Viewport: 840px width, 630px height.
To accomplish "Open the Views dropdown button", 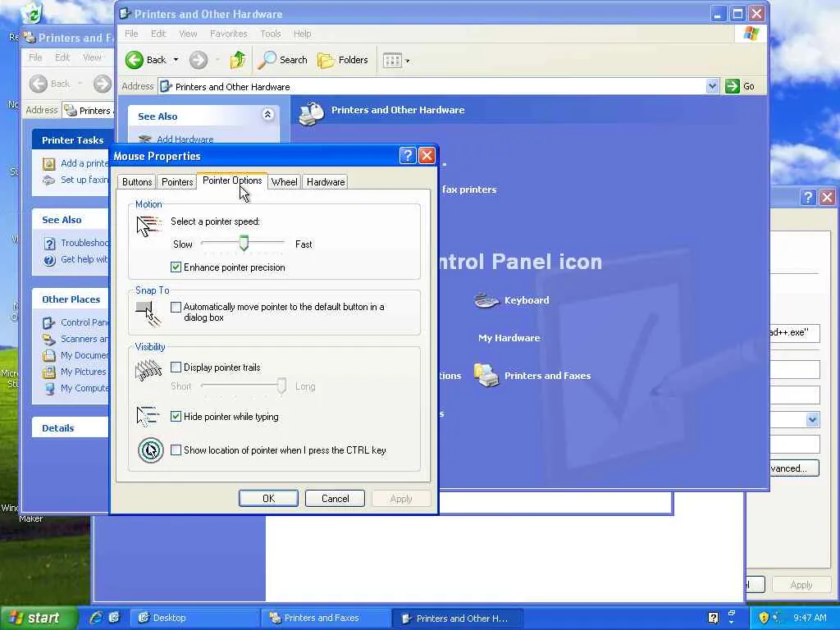I will coord(396,61).
